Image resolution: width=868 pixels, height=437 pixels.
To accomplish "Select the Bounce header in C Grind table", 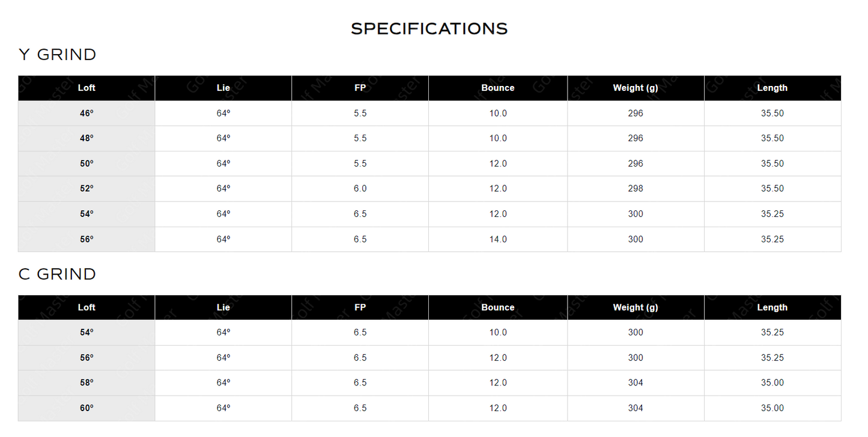I will 497,307.
